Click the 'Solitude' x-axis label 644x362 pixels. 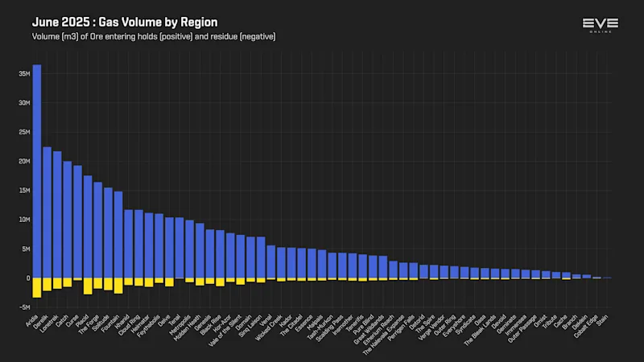[x=101, y=323]
